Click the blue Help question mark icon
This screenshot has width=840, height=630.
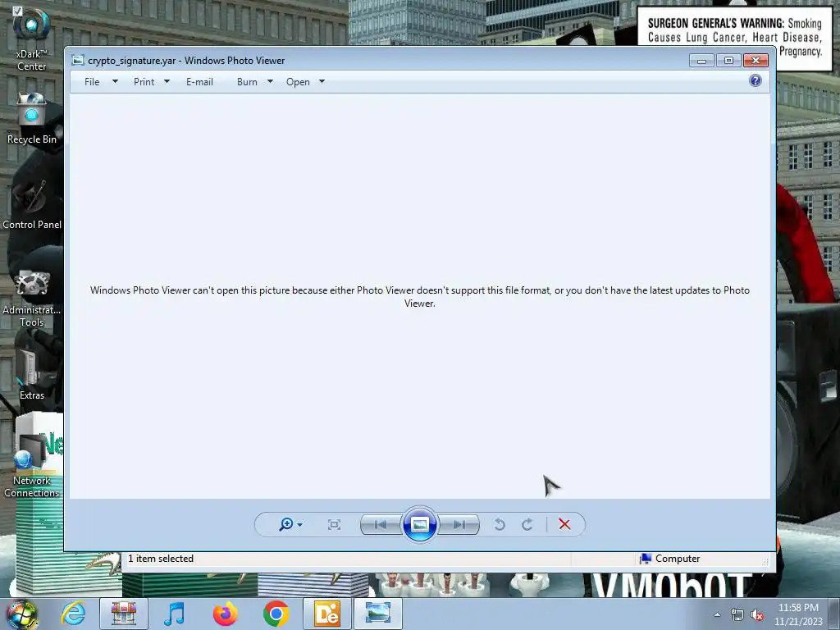[756, 81]
